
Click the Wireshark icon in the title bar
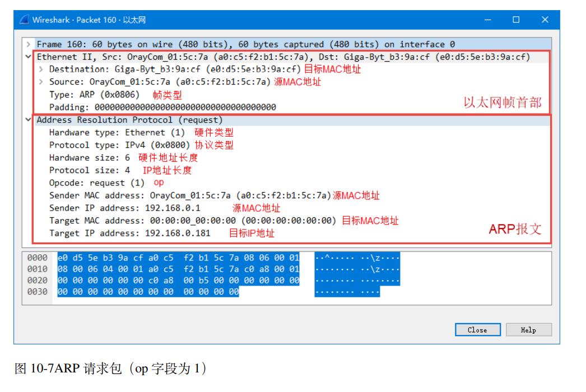pyautogui.click(x=22, y=19)
